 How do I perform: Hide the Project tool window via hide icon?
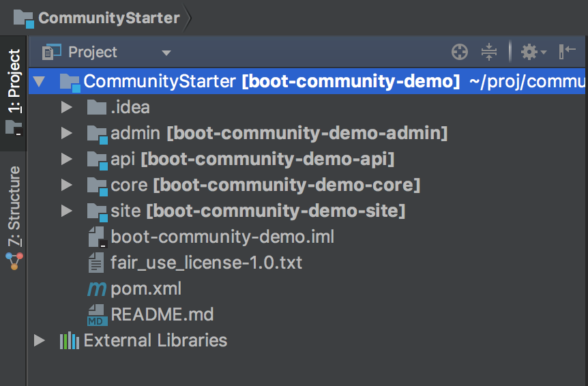tap(568, 52)
